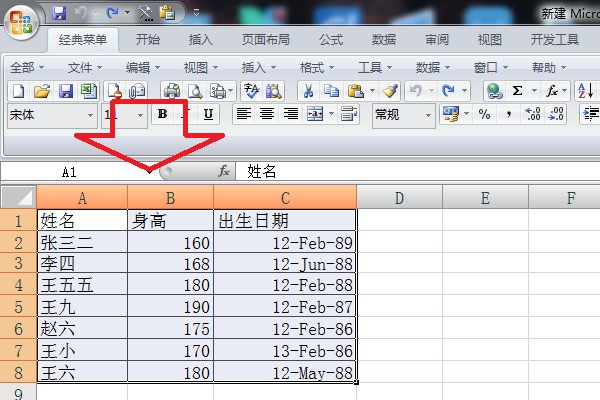Click the AutoSum sigma icon
600x400 pixels.
[x=517, y=91]
